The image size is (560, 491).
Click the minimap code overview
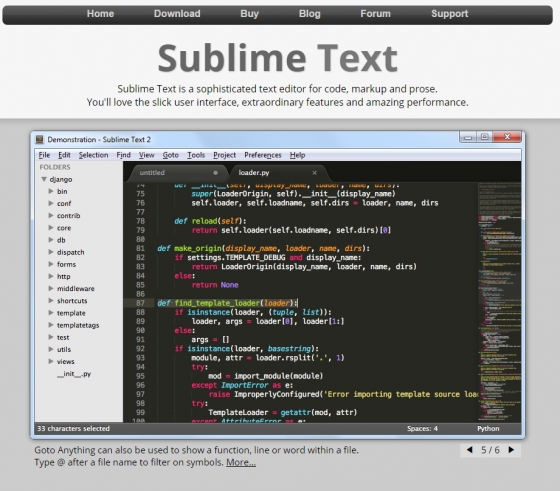499,302
